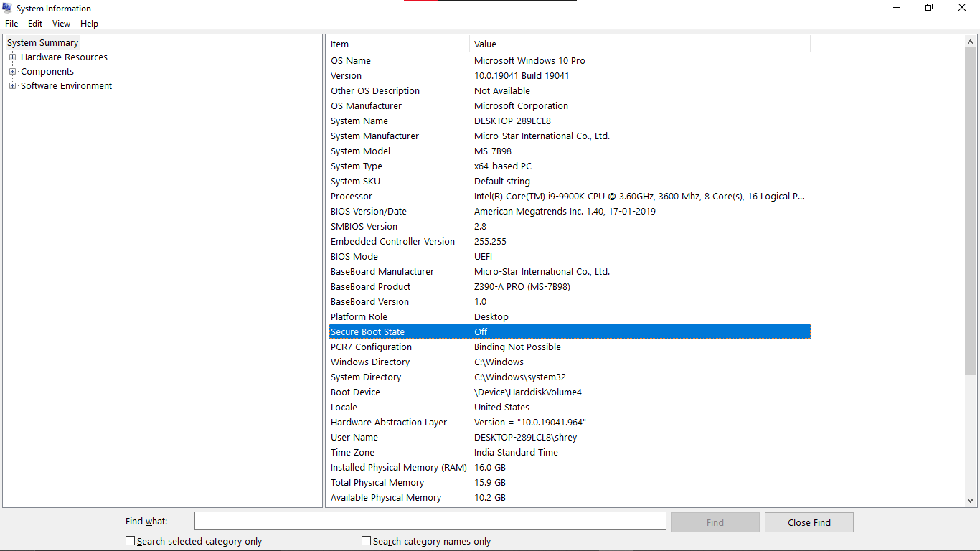Viewport: 980px width, 551px height.
Task: Select the OS Name row
Action: pyautogui.click(x=570, y=61)
